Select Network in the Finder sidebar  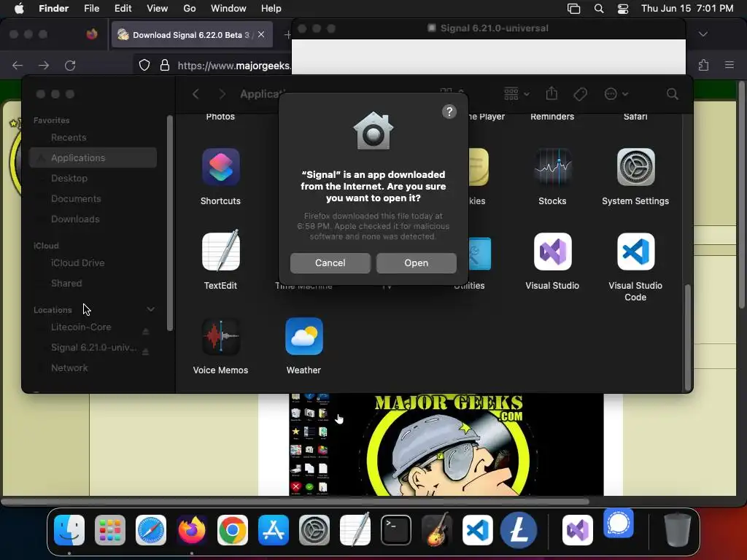click(x=93, y=368)
